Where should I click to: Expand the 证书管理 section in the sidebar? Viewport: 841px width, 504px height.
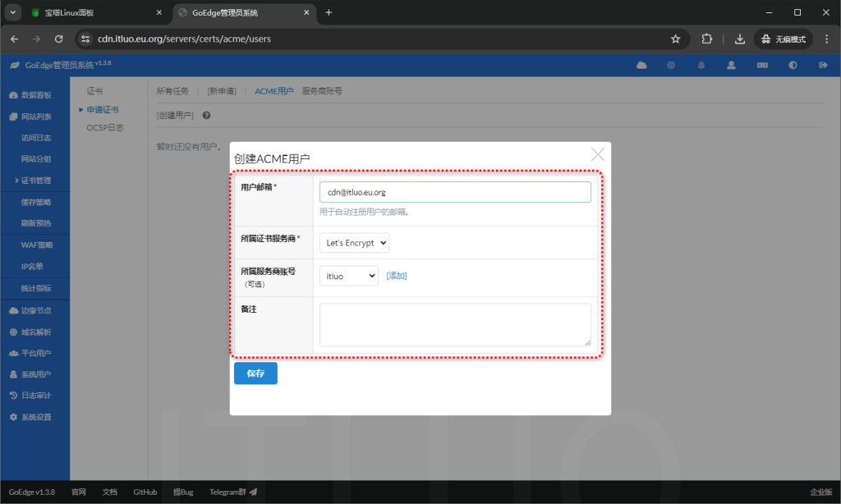(34, 180)
